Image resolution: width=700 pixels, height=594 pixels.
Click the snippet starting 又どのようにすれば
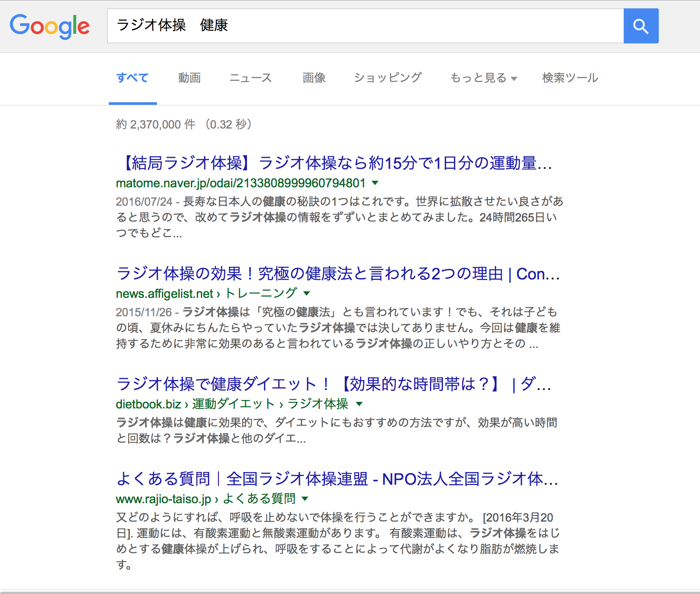click(338, 541)
